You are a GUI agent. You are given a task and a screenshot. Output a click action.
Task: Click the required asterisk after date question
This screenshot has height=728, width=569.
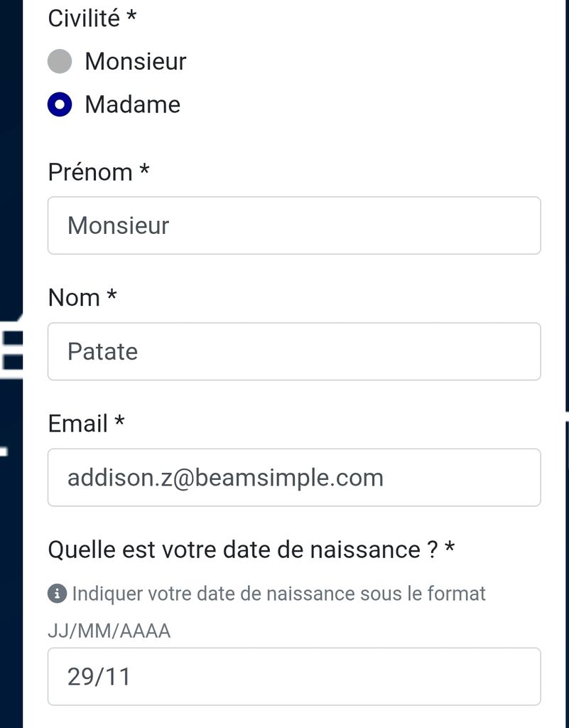tap(450, 547)
